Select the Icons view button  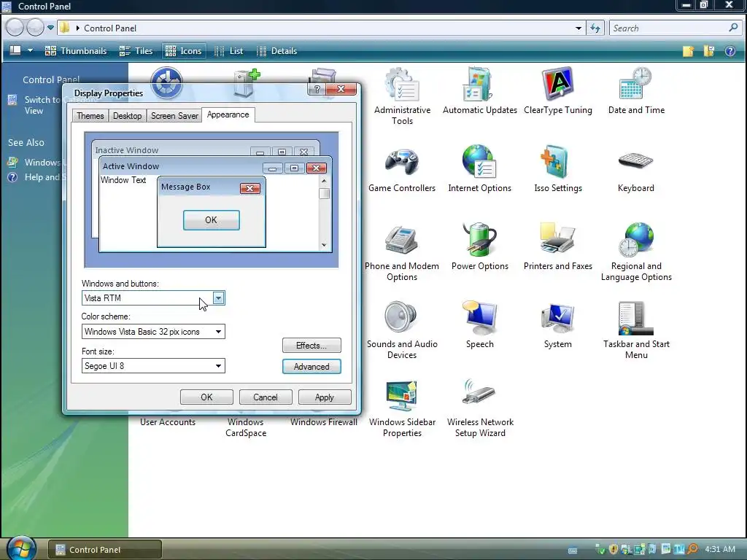point(183,51)
